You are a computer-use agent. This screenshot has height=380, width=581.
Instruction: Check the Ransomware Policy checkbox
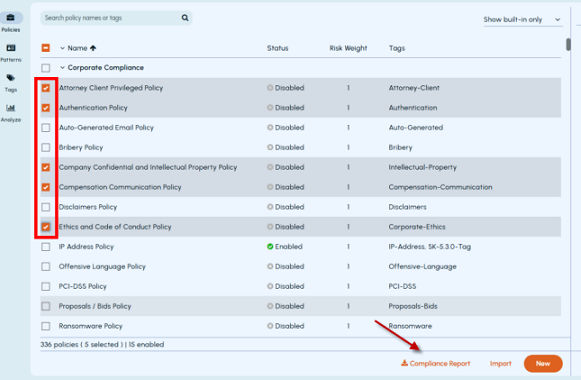[46, 326]
